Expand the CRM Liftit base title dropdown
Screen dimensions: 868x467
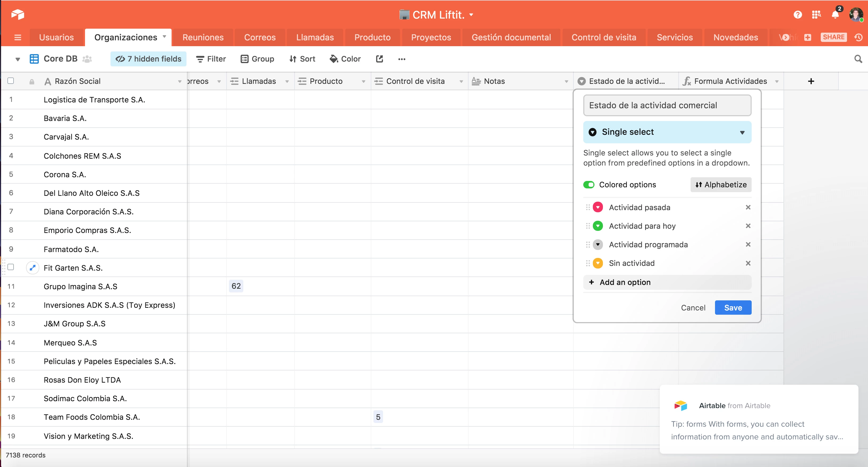(x=471, y=15)
